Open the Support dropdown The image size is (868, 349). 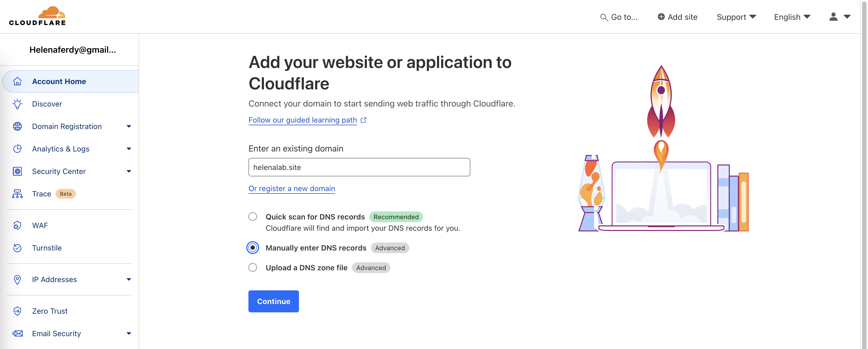(736, 17)
